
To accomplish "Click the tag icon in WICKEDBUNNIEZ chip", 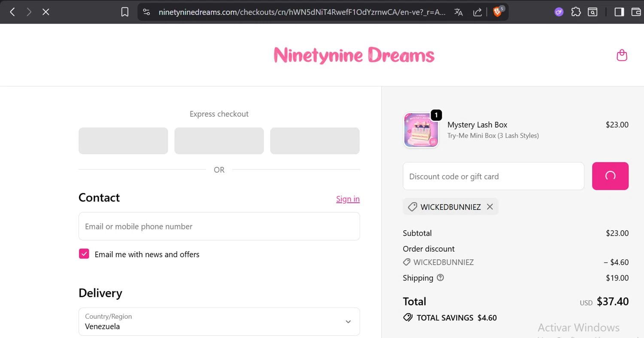I will coord(412,207).
